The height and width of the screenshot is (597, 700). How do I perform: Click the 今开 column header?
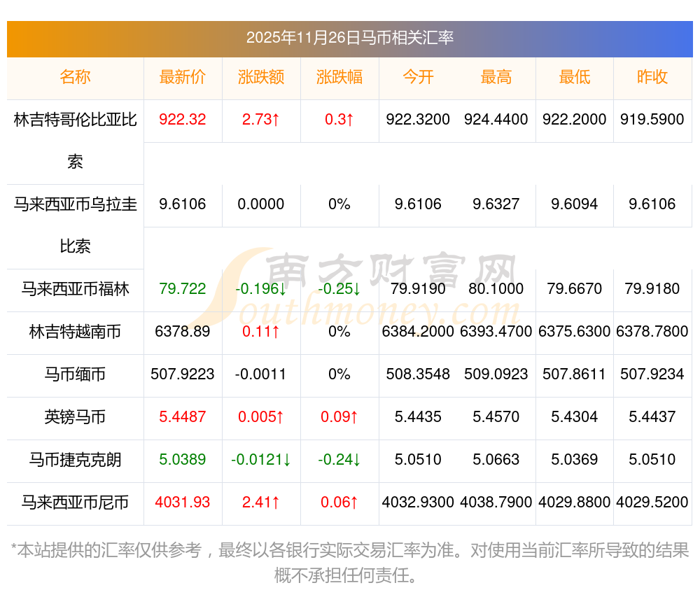(418, 77)
